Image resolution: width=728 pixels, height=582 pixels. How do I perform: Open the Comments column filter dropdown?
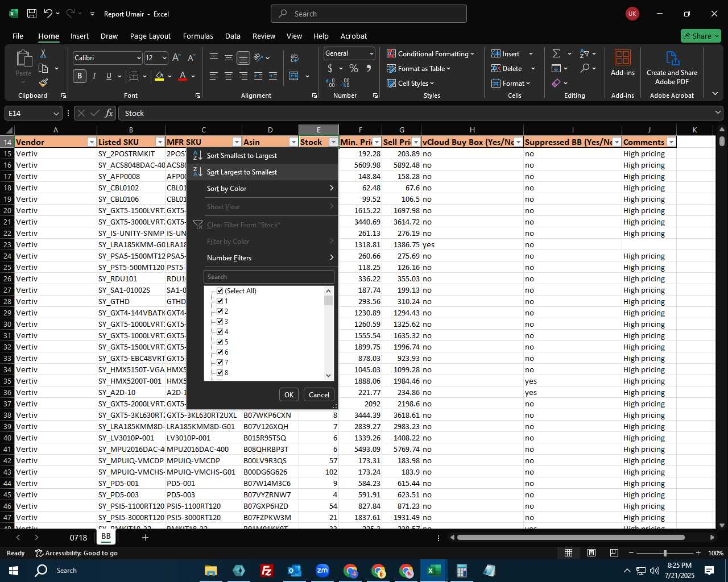671,142
